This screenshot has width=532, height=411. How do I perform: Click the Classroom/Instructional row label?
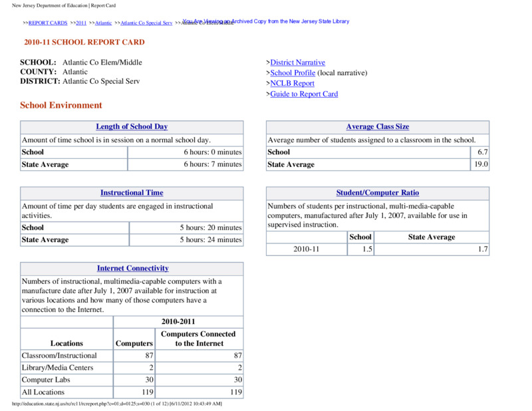click(59, 356)
